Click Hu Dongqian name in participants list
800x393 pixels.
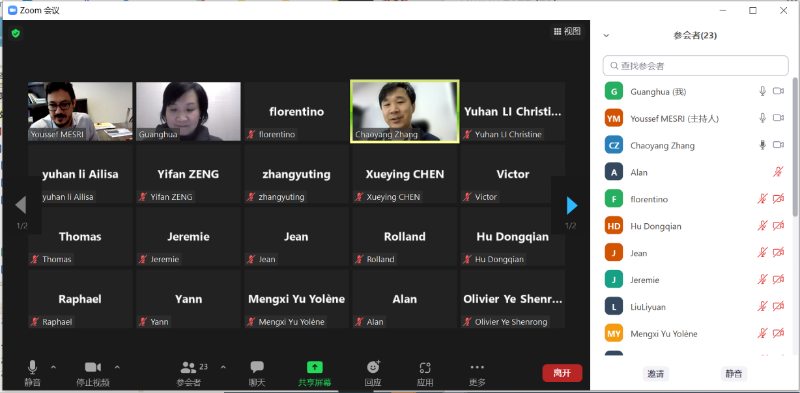(656, 226)
